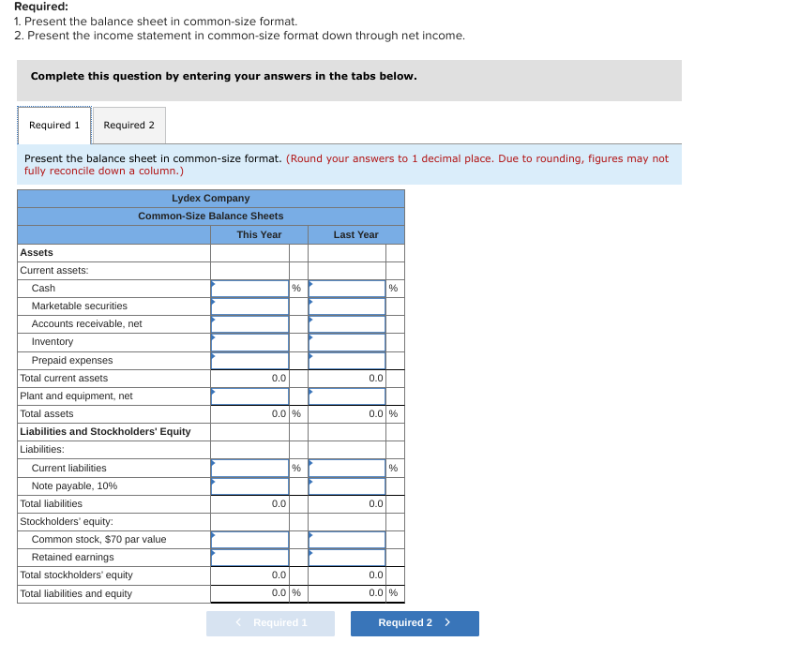Click the hint marker on Prepaid expenses cell
Screen dimensions: 800x672
coord(214,356)
